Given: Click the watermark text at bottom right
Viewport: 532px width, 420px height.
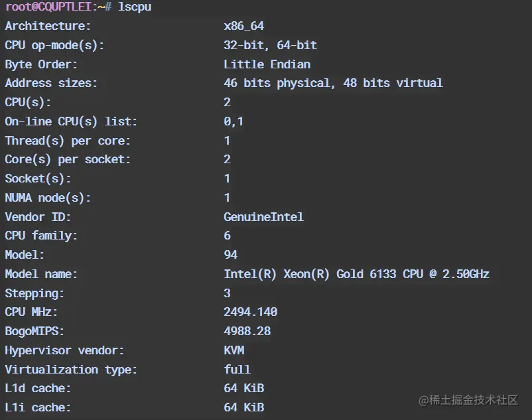Looking at the screenshot, I should [468, 400].
